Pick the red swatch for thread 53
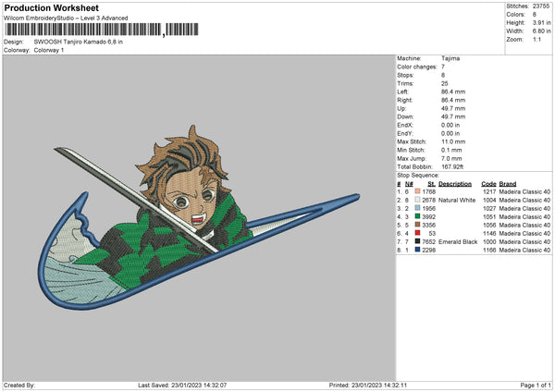Image resolution: width=555 pixels, height=392 pixels. [x=417, y=233]
